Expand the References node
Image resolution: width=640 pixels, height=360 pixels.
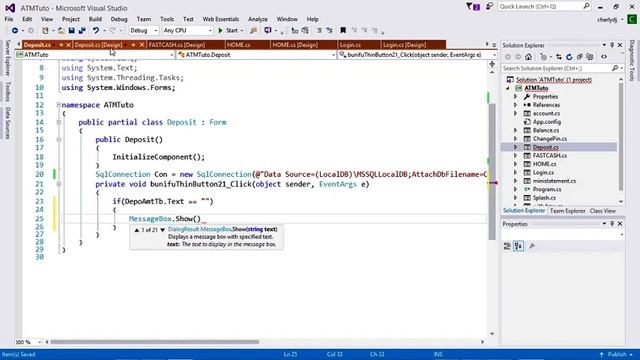coord(516,105)
